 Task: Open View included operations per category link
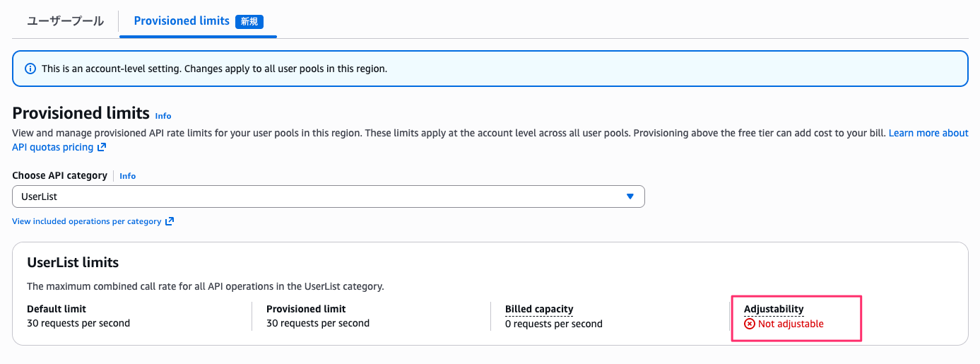click(87, 221)
